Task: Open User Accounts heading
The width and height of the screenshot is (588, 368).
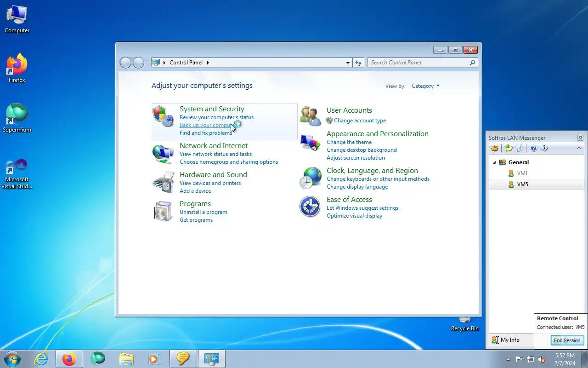Action: coord(349,110)
